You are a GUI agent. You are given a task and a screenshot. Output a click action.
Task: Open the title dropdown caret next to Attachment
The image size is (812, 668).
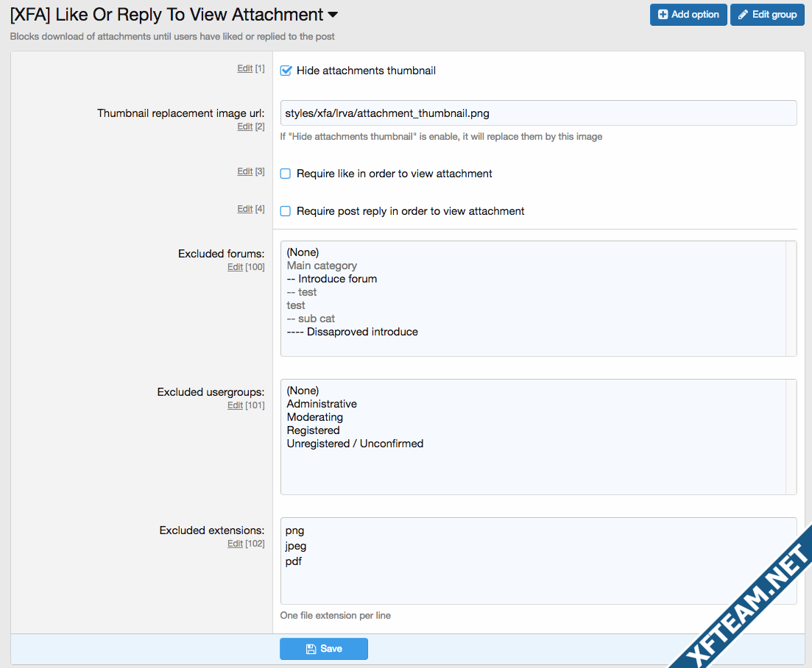tap(333, 15)
